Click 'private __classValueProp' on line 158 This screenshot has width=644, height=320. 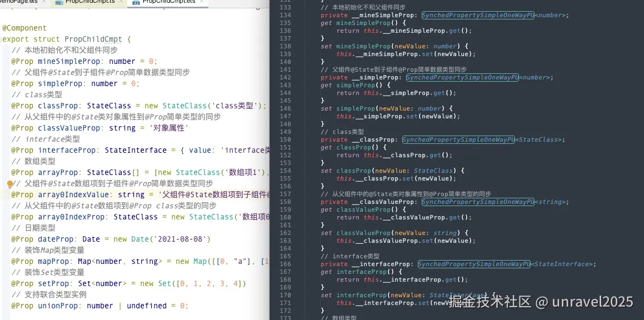tap(367, 202)
